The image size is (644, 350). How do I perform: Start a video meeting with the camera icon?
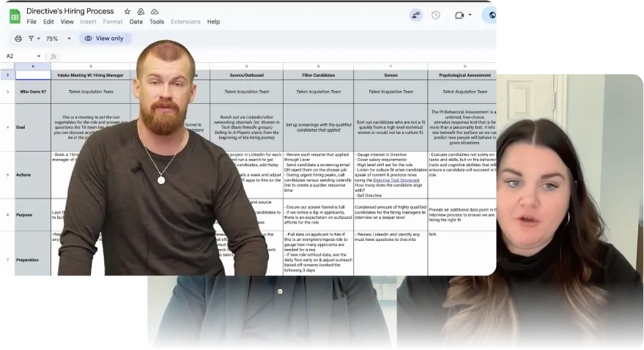459,15
